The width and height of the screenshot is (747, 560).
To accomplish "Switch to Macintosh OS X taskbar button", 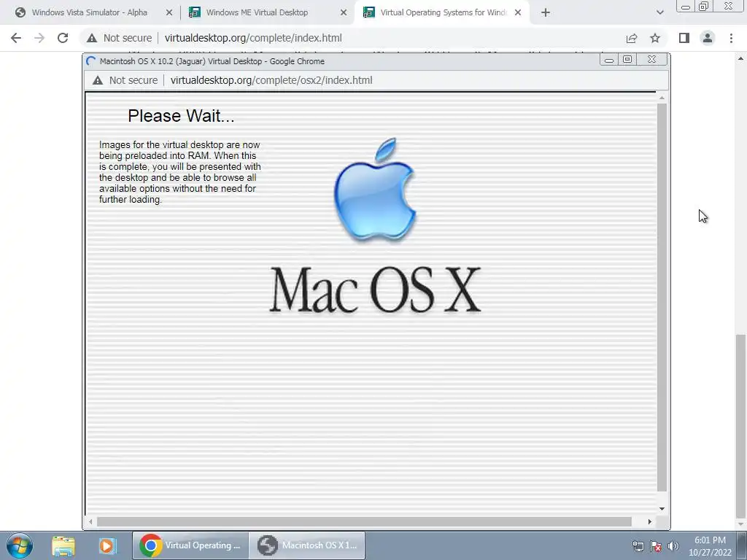I will tap(307, 545).
